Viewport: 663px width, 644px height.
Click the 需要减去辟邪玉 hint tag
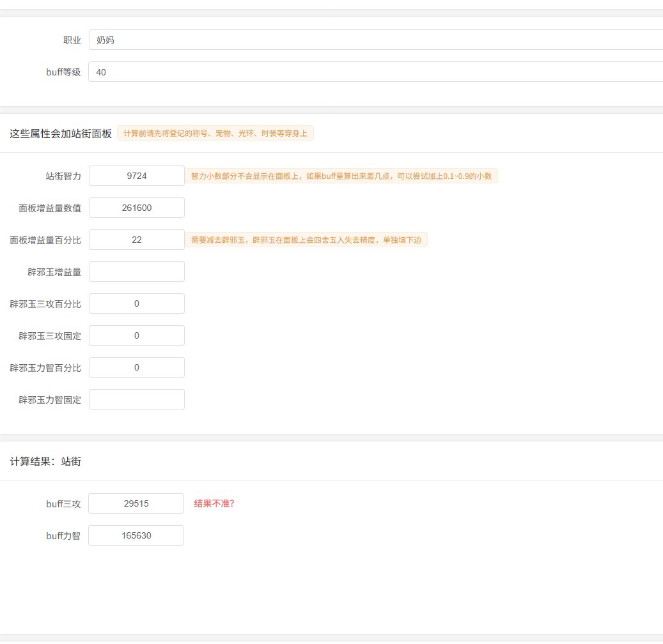tap(306, 240)
